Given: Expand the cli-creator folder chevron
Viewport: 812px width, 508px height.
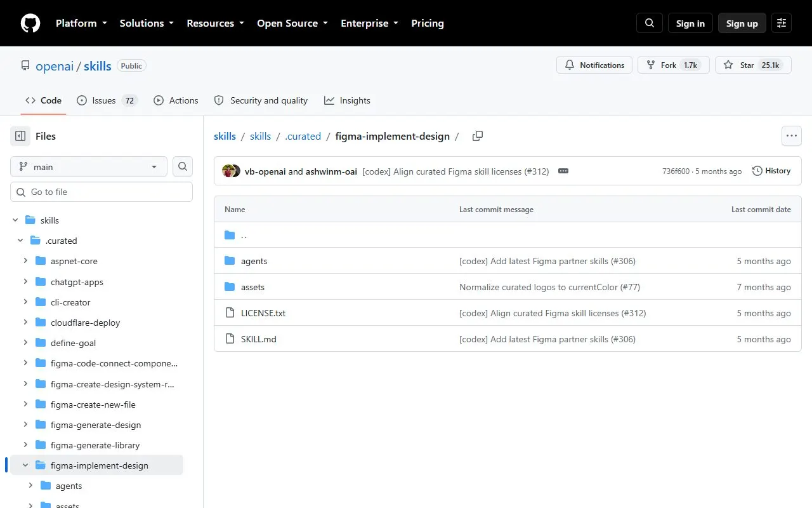Looking at the screenshot, I should [x=25, y=302].
